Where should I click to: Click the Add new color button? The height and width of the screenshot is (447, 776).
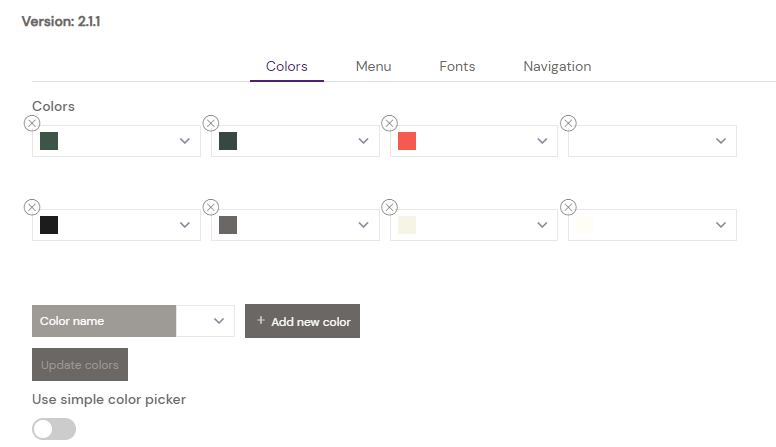(x=302, y=321)
